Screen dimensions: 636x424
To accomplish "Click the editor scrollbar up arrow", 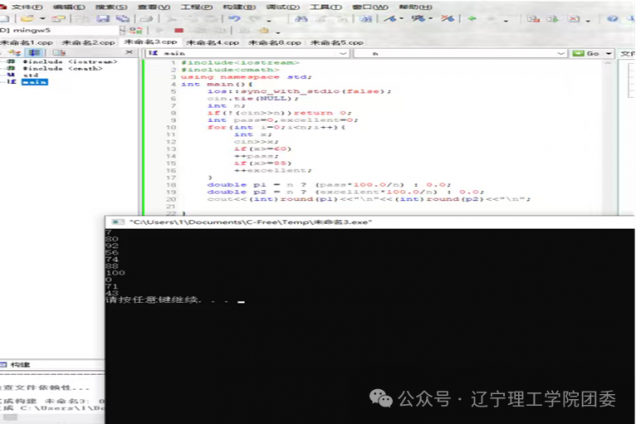I will (x=608, y=63).
